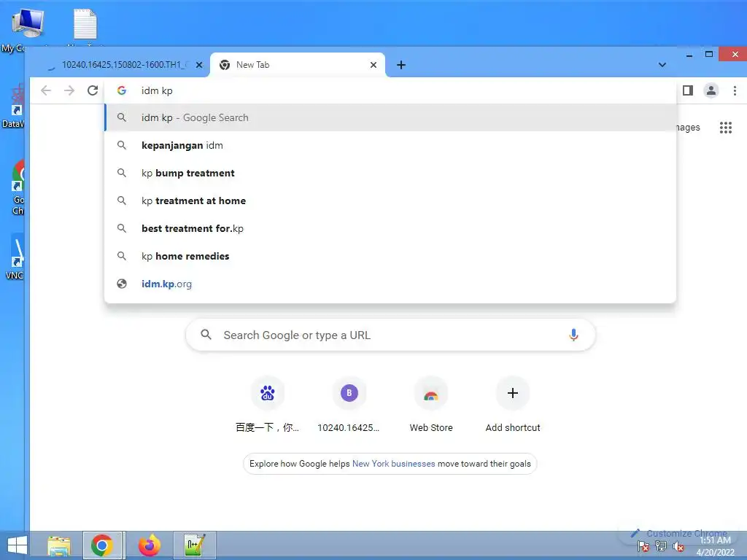Image resolution: width=747 pixels, height=560 pixels.
Task: Open the Baidu shortcut tile
Action: 267,405
